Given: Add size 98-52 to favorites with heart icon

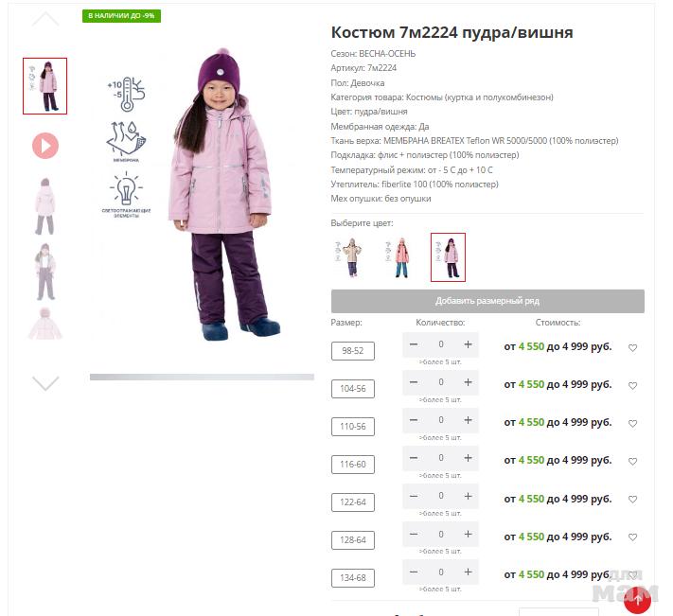Looking at the screenshot, I should 632,348.
